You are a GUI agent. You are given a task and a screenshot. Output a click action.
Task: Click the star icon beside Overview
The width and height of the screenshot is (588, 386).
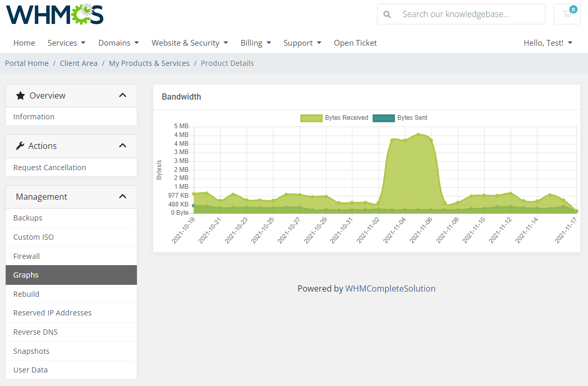pyautogui.click(x=20, y=95)
